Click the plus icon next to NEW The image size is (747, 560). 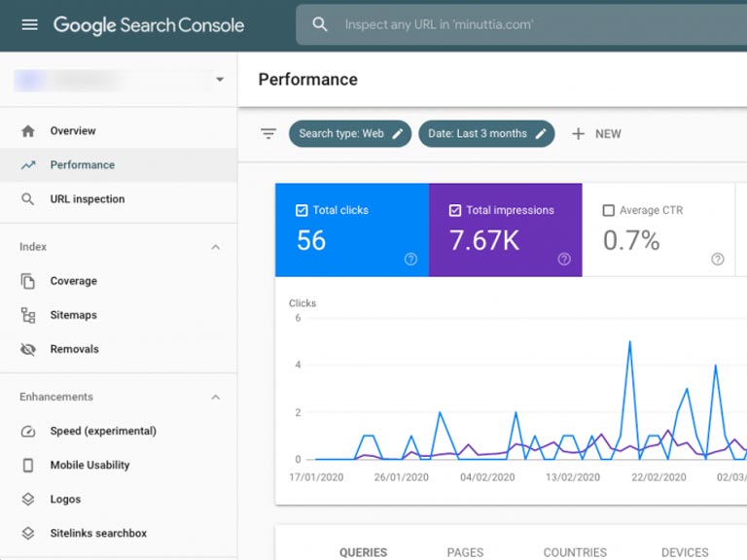[x=578, y=134]
